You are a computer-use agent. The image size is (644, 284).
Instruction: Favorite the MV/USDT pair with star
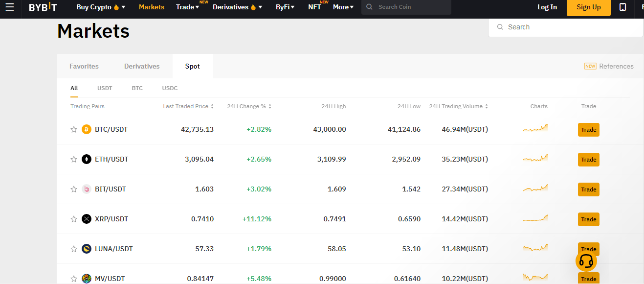click(x=74, y=279)
